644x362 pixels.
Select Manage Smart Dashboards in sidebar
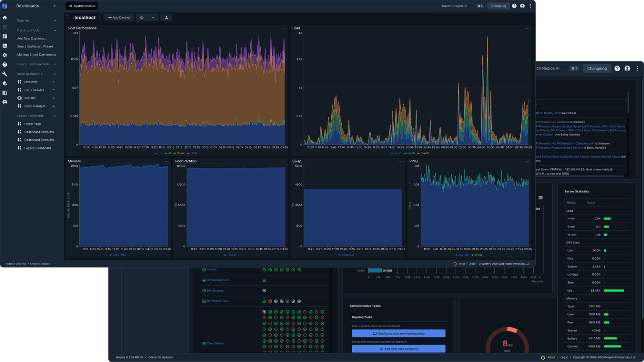(x=36, y=55)
